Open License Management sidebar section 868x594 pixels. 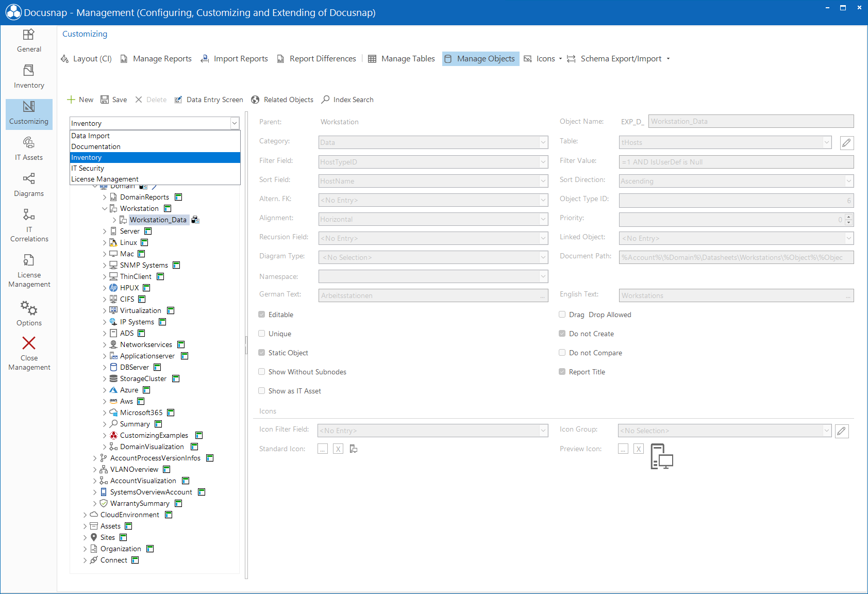click(x=29, y=271)
